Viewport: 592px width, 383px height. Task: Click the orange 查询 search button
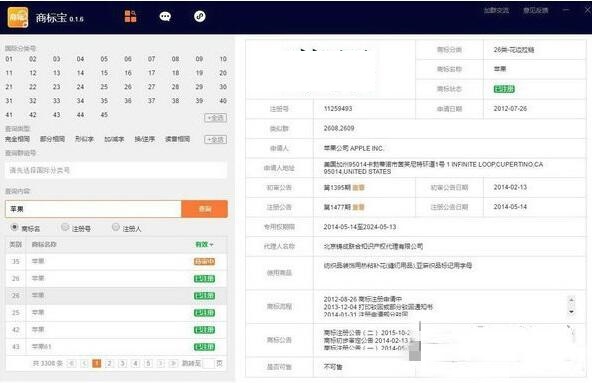pyautogui.click(x=205, y=209)
